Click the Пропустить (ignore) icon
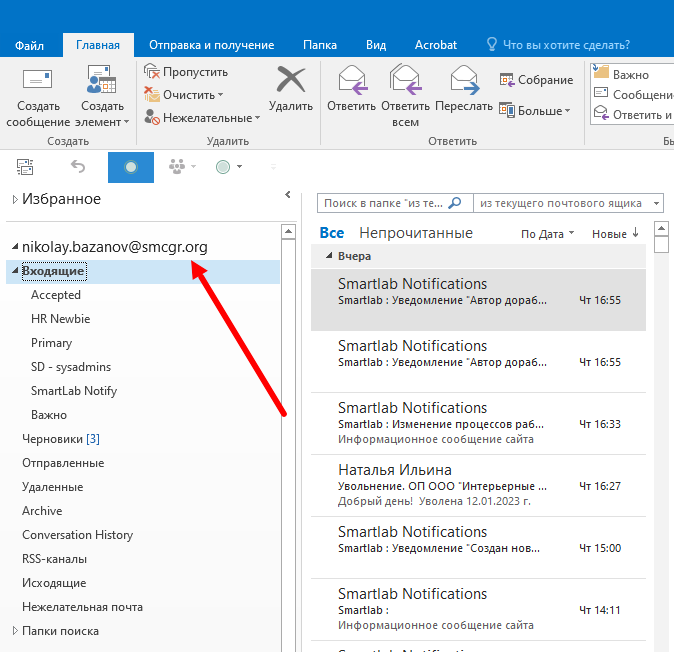The width and height of the screenshot is (674, 652). (x=152, y=72)
